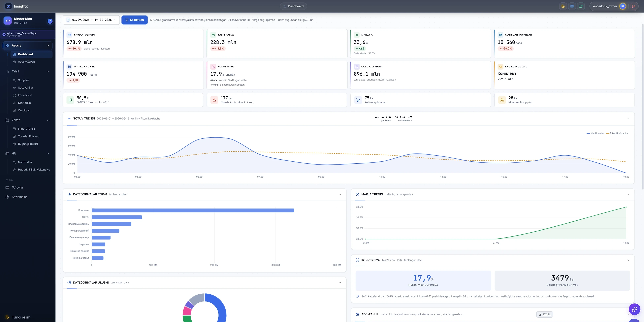Collapse the HR sidebar section
The height and width of the screenshot is (322, 644).
48,154
